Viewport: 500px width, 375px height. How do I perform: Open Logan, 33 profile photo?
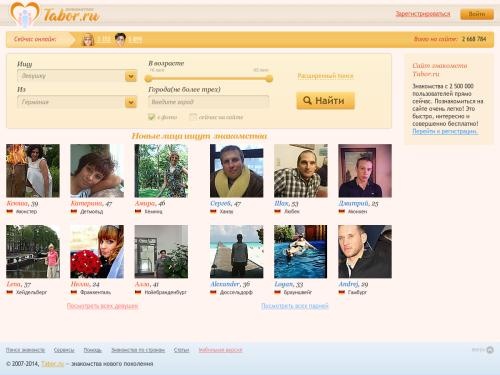click(x=301, y=251)
